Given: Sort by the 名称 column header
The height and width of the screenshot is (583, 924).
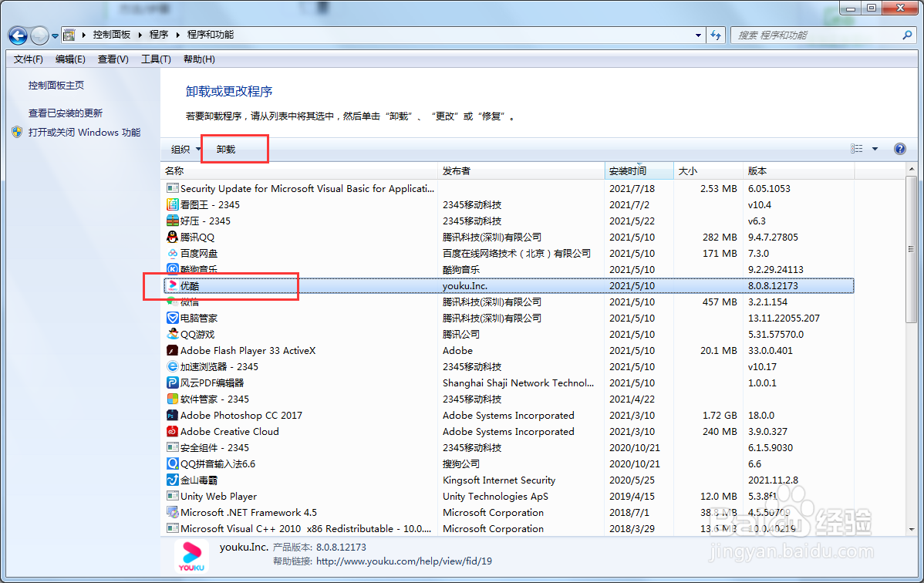Looking at the screenshot, I should [x=299, y=171].
